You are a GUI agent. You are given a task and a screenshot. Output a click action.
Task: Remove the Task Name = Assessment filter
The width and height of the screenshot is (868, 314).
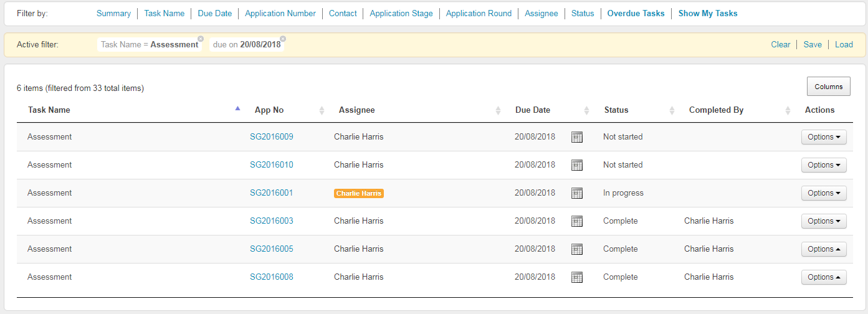tap(201, 39)
